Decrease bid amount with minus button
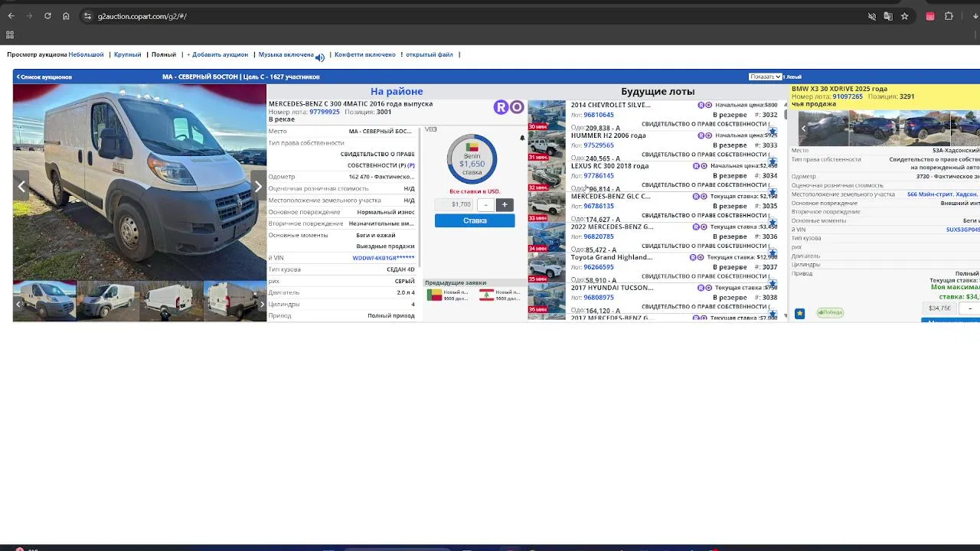This screenshot has height=551, width=980. point(485,204)
